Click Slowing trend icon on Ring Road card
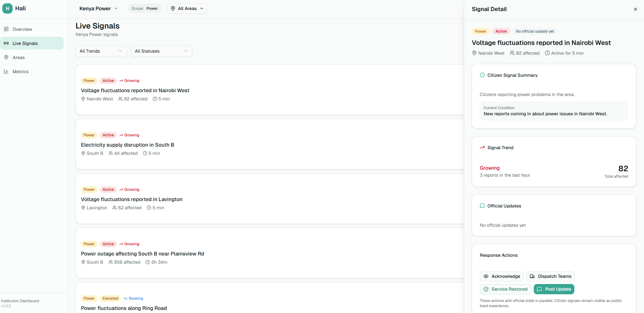 click(125, 298)
